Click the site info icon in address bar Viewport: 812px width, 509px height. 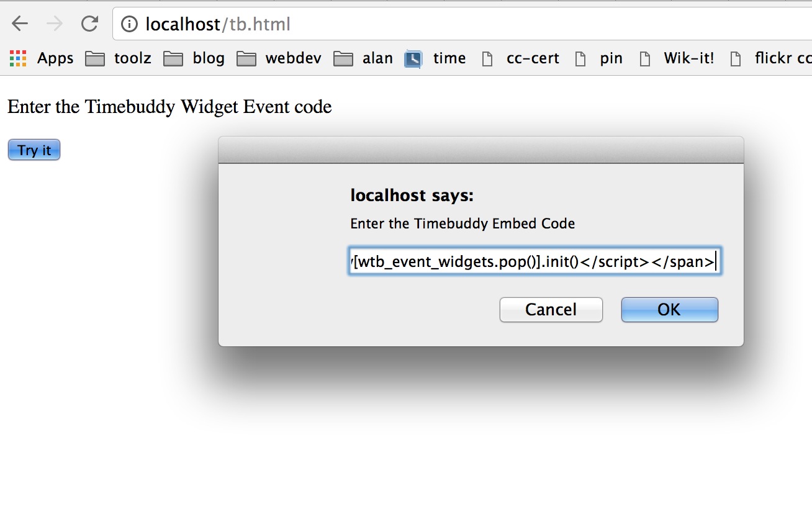(129, 24)
